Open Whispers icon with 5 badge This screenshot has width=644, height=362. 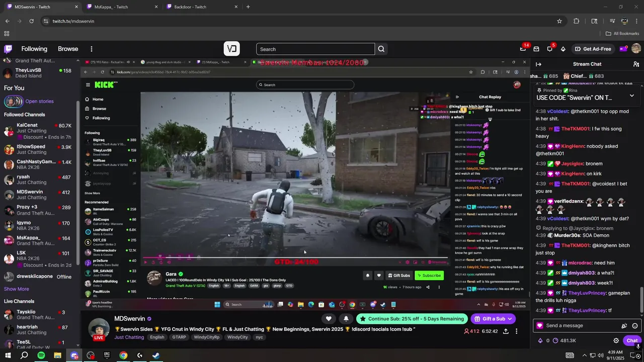coord(549,49)
